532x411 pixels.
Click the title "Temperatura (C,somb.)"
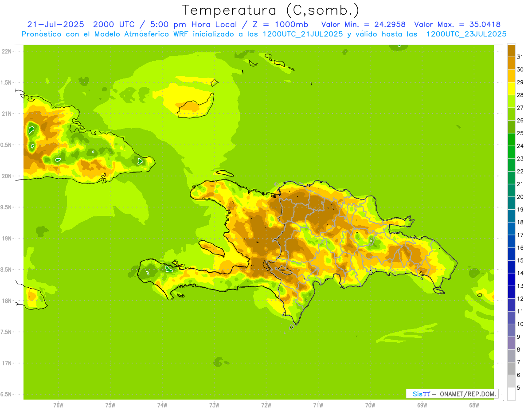tap(270, 10)
